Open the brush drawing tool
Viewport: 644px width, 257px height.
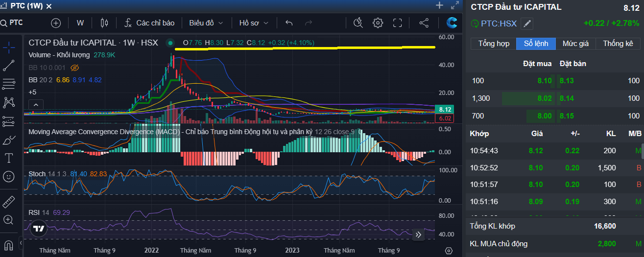[x=9, y=141]
